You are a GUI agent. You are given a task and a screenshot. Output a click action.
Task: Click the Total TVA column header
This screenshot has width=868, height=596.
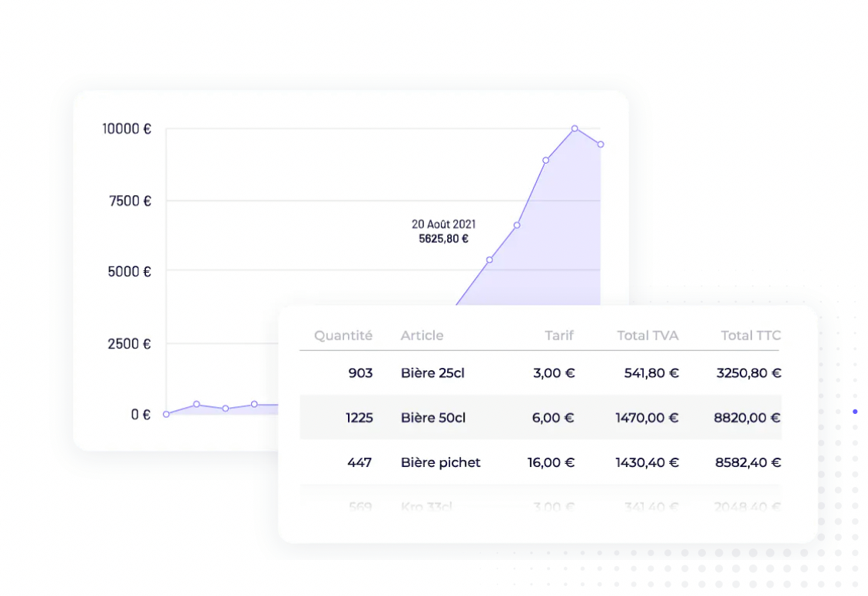(x=648, y=336)
